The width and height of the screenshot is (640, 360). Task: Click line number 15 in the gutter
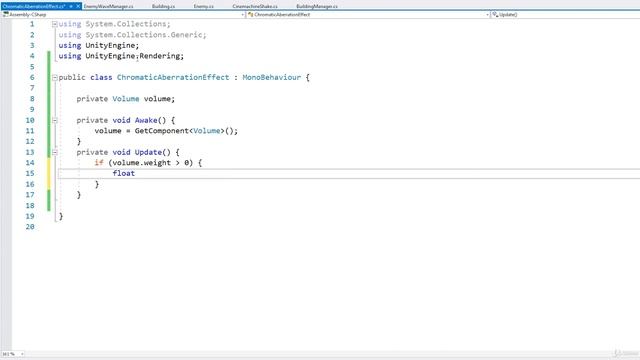pos(30,173)
